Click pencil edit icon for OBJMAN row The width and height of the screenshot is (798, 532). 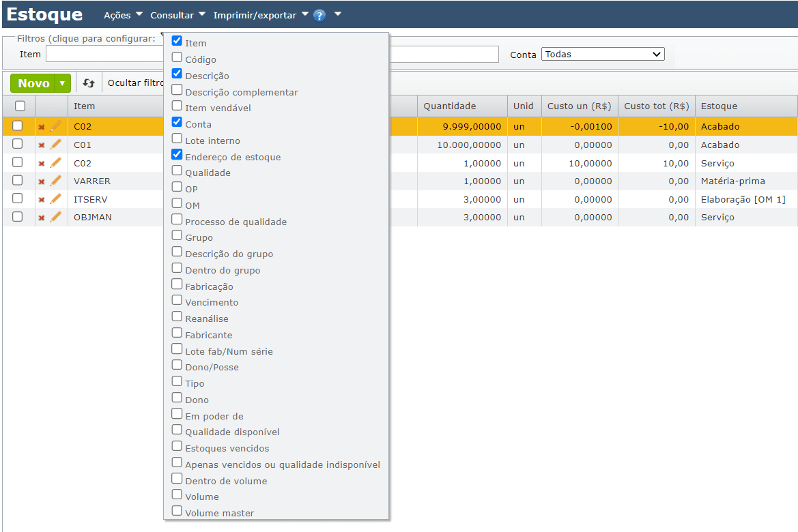pos(55,216)
